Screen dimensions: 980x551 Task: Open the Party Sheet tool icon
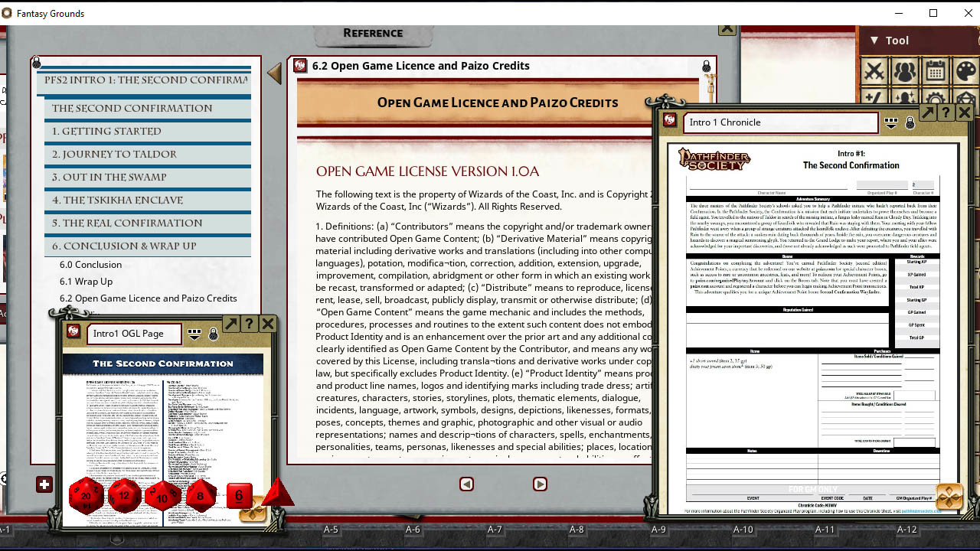click(906, 72)
